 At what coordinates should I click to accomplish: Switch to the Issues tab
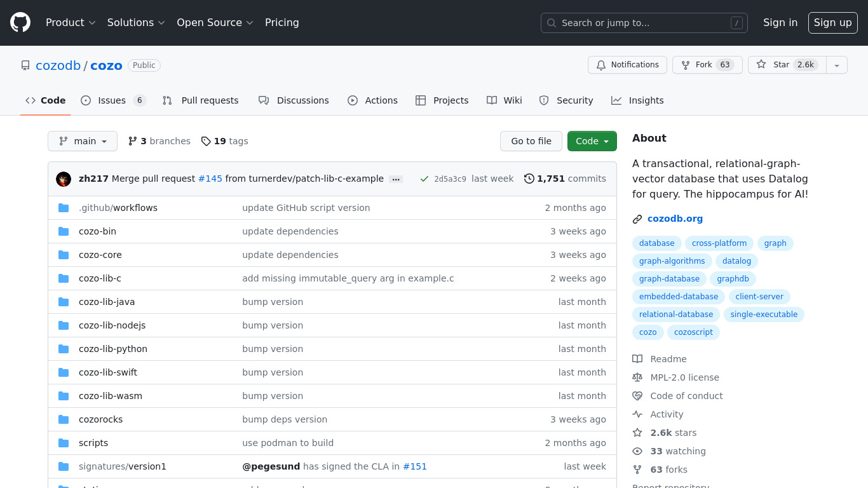pyautogui.click(x=113, y=100)
